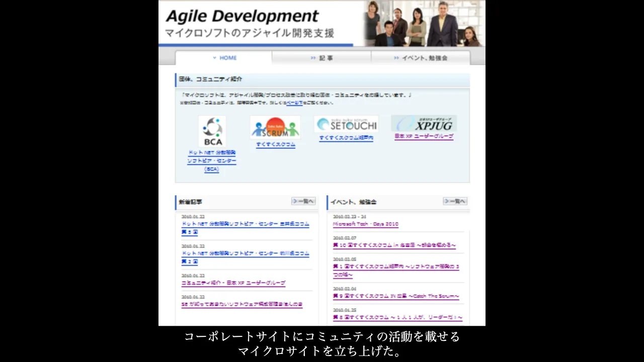Follow the すくすくスクラム瀬戸内 link under SETOUCHI logo
This screenshot has width=644, height=362.
pyautogui.click(x=346, y=138)
